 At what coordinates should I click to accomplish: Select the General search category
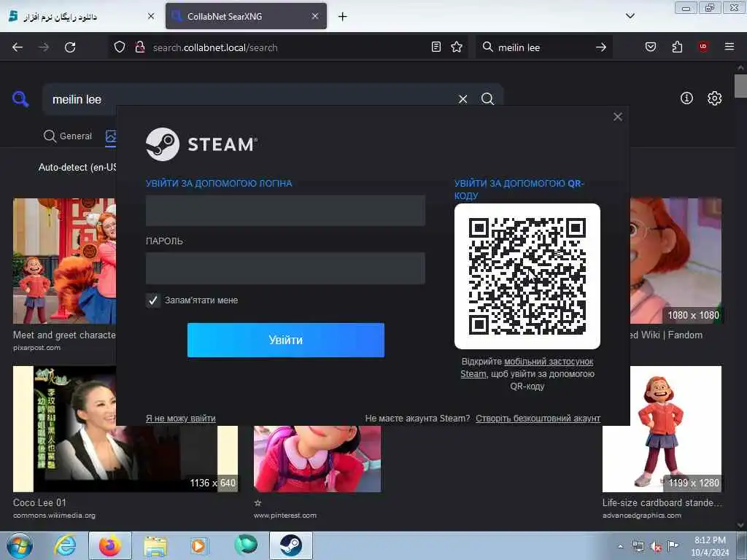(x=68, y=136)
